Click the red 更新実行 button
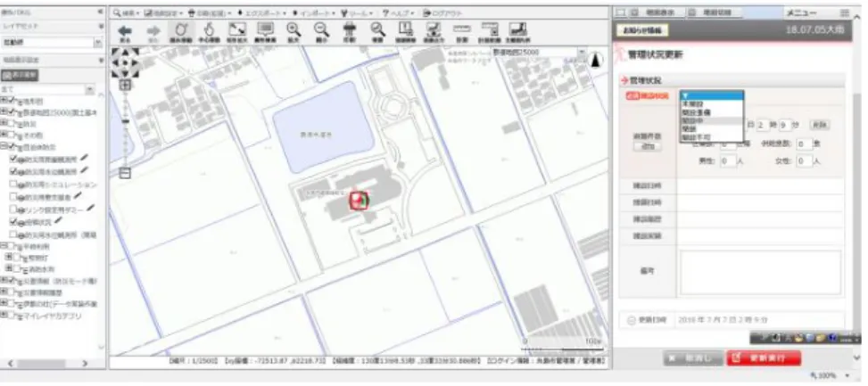 [763, 357]
